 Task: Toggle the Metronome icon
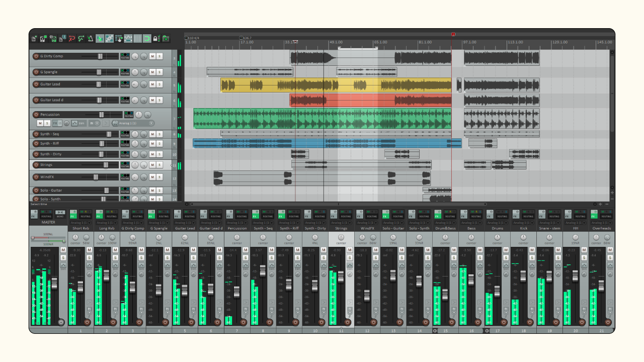[x=91, y=39]
